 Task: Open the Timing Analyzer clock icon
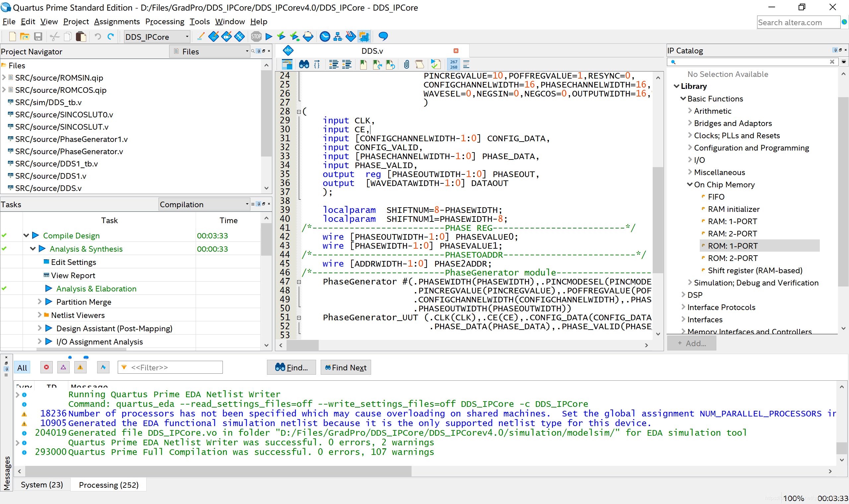point(325,36)
